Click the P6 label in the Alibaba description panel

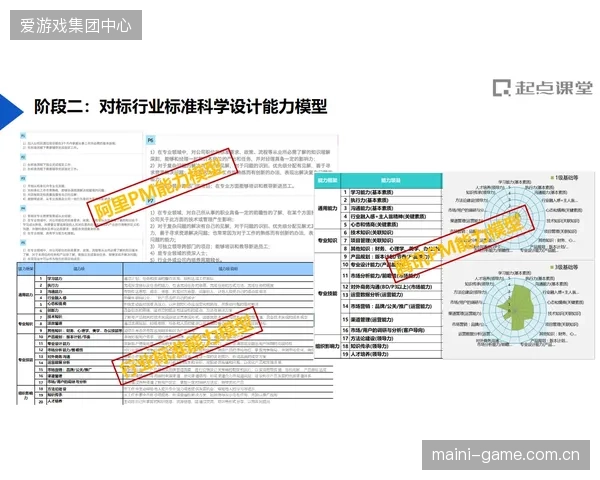(150, 140)
